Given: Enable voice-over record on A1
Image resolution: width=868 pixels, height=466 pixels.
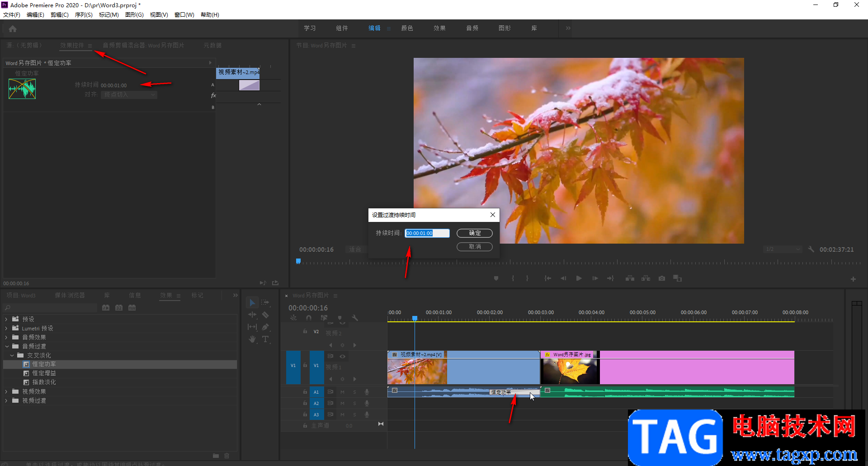Looking at the screenshot, I should [367, 392].
